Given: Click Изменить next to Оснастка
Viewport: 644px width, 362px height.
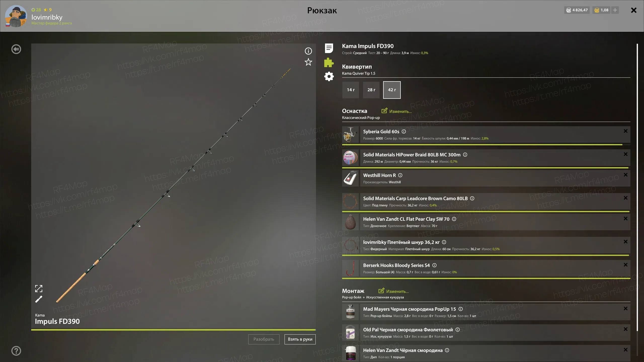Looking at the screenshot, I should pyautogui.click(x=396, y=111).
